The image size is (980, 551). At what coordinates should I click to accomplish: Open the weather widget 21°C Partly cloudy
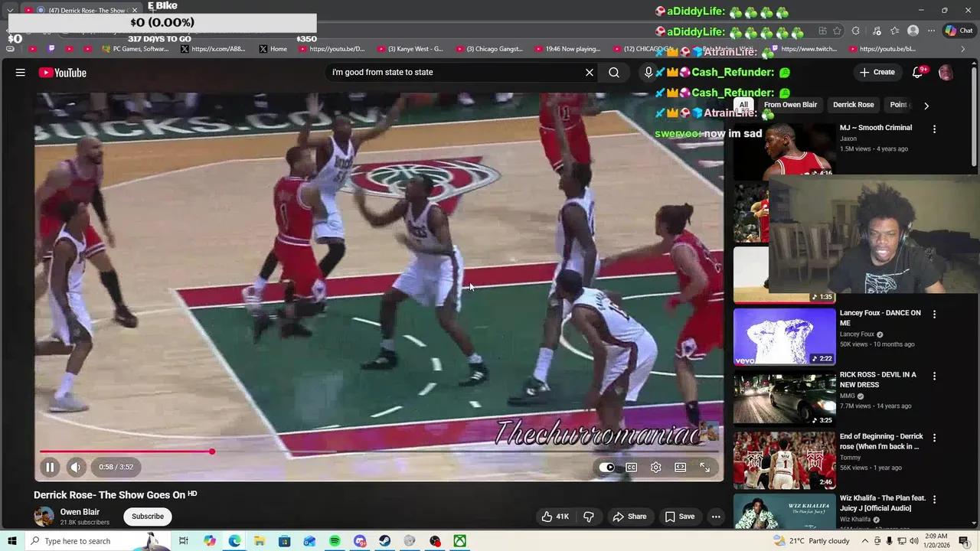(810, 541)
